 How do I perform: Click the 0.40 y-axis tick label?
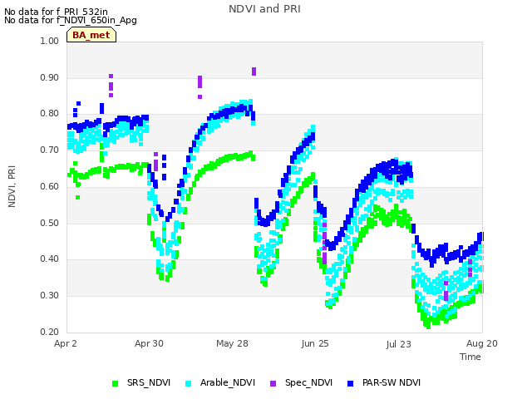pyautogui.click(x=50, y=259)
